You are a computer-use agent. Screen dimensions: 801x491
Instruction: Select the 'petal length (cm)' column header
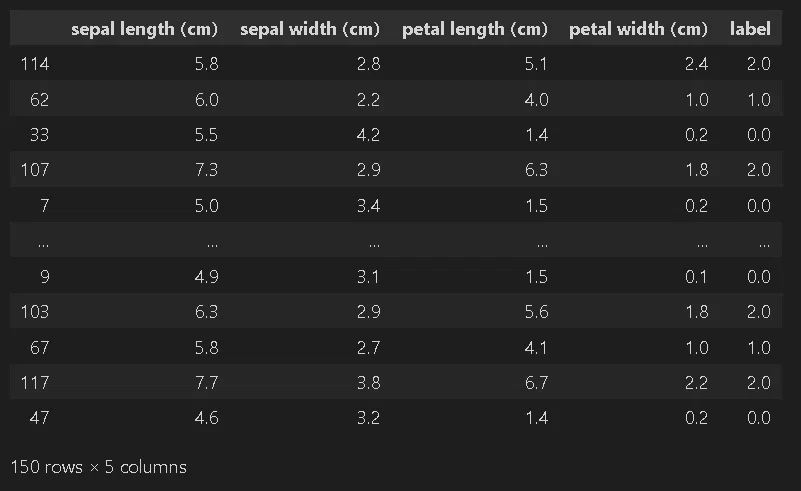pyautogui.click(x=475, y=29)
